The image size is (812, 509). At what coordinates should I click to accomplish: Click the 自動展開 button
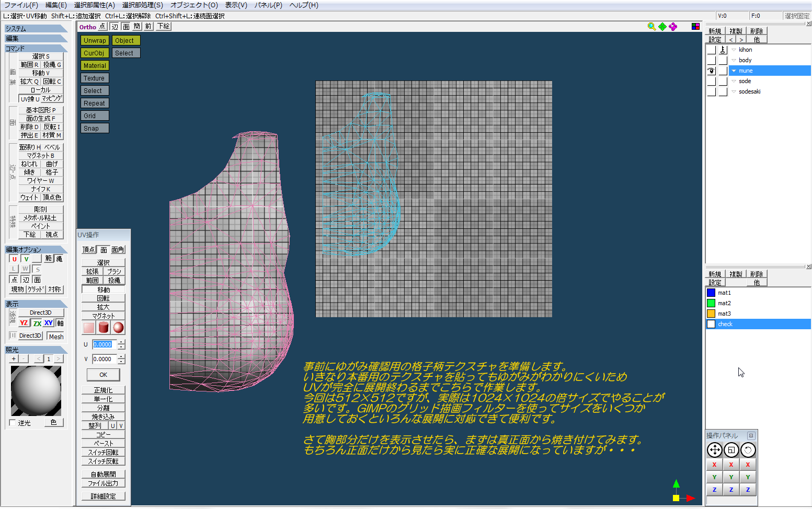[103, 475]
